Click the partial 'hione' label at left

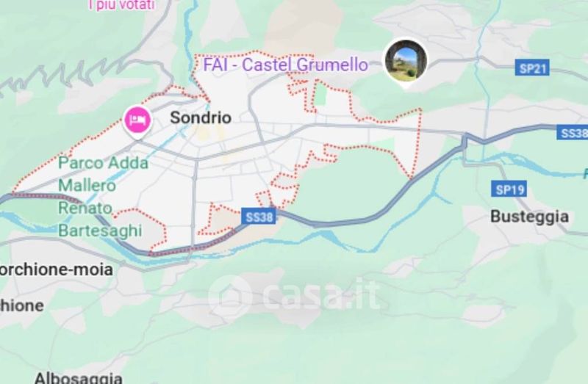(x=22, y=305)
